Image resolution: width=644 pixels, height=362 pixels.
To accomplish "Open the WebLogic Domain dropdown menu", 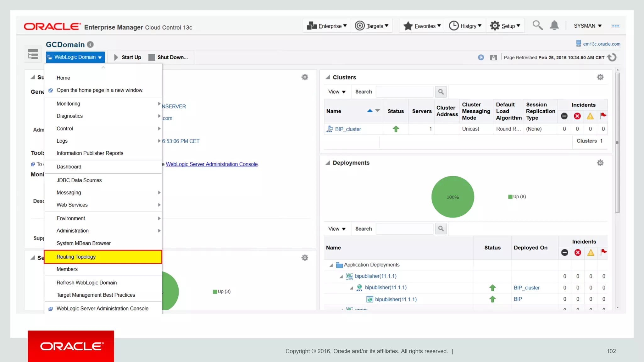I will (75, 57).
